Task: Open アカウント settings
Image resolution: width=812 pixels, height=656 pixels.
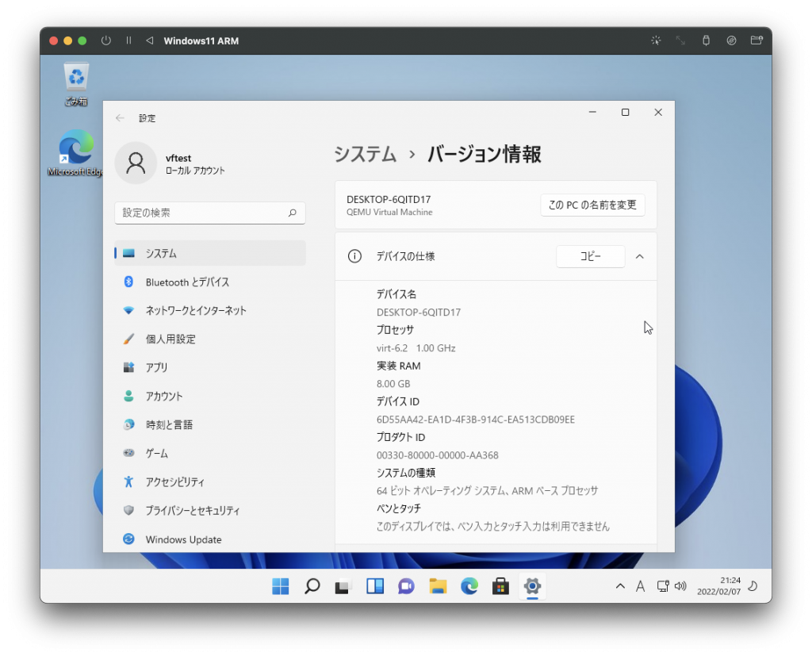Action: (209, 397)
